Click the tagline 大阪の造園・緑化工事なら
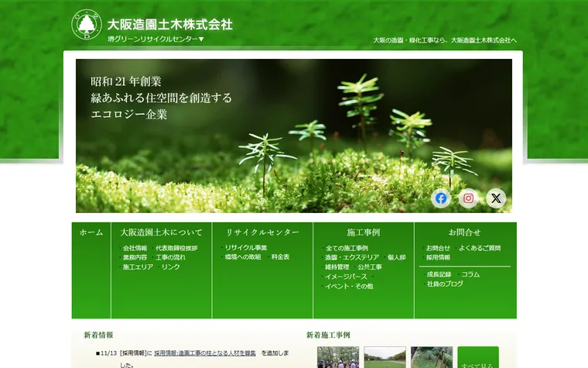The image size is (588, 368). [445, 40]
